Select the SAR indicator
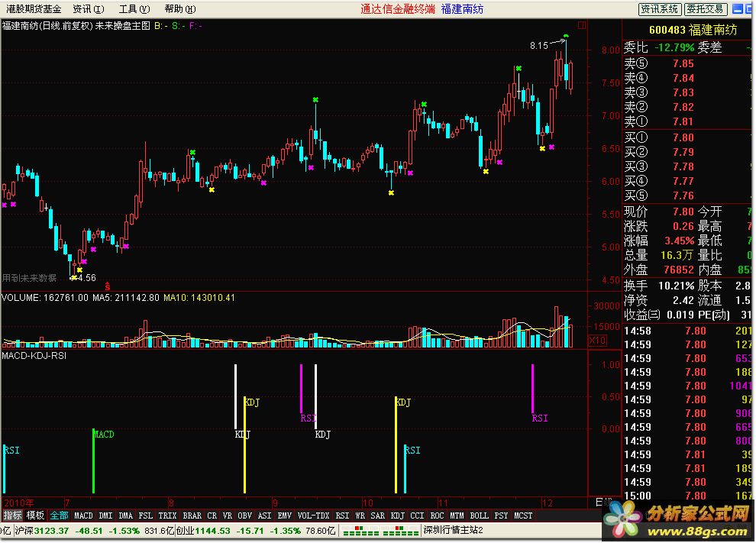Screen dimensions: 756x543 coord(377,516)
